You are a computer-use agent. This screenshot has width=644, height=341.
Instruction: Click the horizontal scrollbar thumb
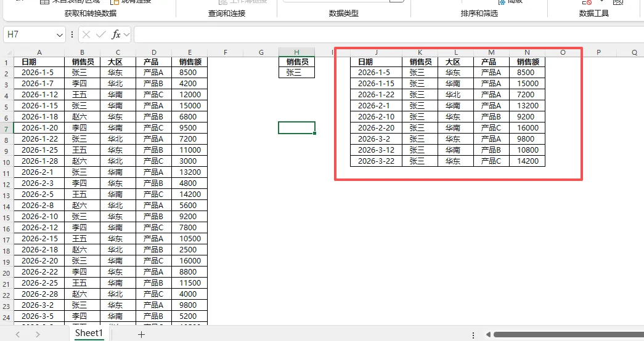(x=569, y=335)
